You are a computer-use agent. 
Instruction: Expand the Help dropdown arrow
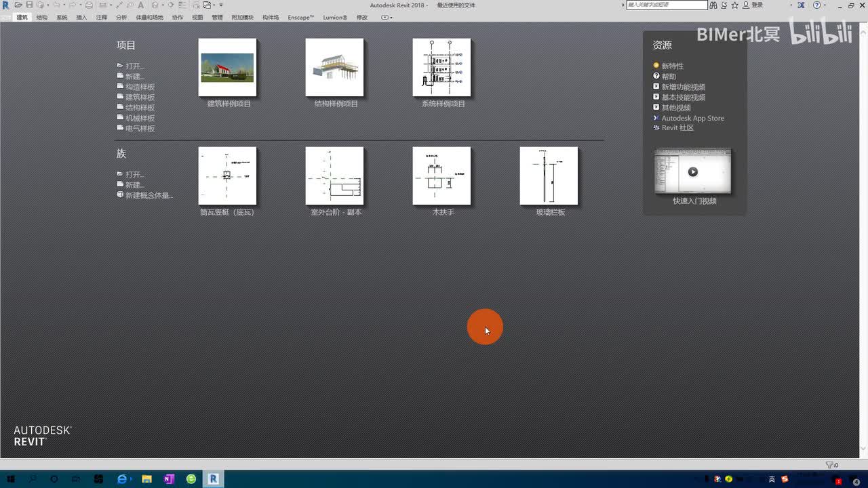coord(825,5)
